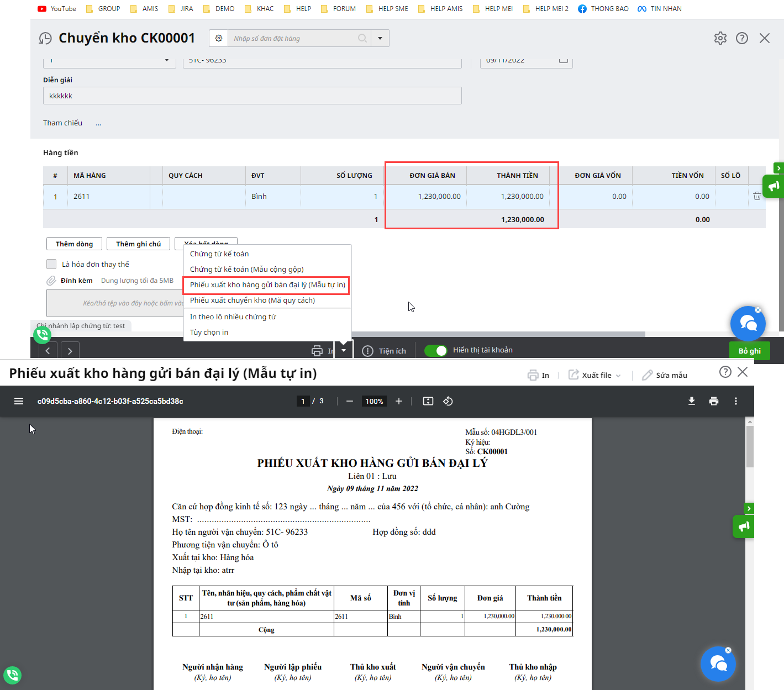Image resolution: width=784 pixels, height=690 pixels.
Task: Toggle Hiển thị tài khoản switch
Action: [436, 351]
